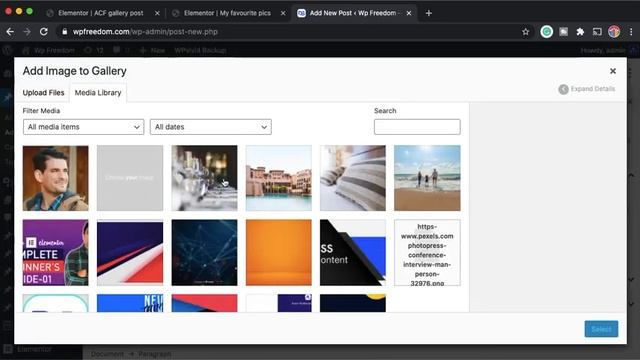Open the All media items dropdown
This screenshot has width=640, height=360.
pyautogui.click(x=83, y=127)
